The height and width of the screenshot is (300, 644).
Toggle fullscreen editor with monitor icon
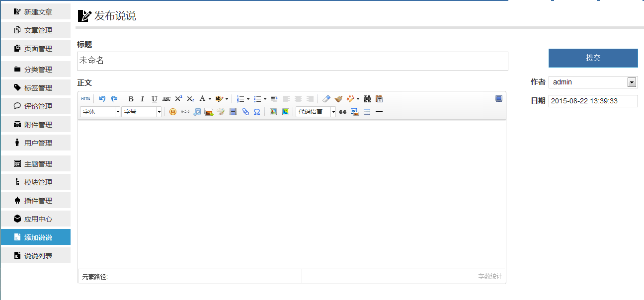pos(499,99)
